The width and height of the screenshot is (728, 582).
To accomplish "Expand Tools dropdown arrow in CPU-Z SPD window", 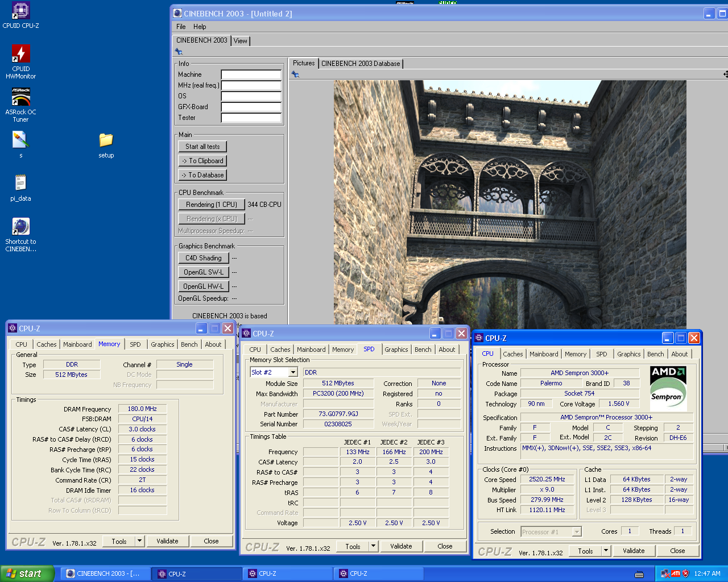I will click(373, 546).
